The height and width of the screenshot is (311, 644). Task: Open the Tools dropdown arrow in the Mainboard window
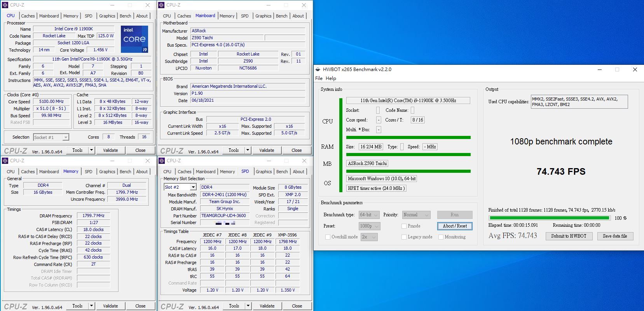pyautogui.click(x=248, y=150)
